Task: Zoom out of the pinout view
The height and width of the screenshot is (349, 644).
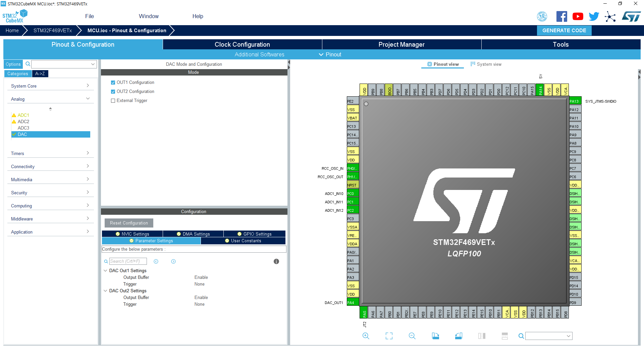Action: pyautogui.click(x=412, y=336)
